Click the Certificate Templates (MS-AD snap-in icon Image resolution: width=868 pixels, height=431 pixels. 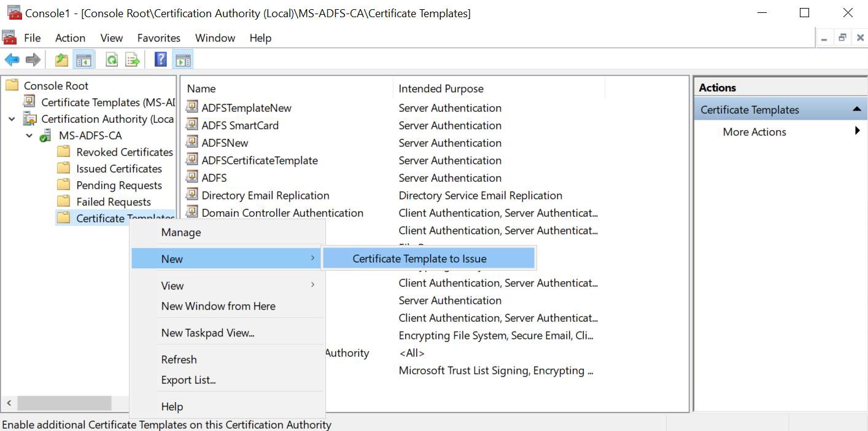(29, 102)
